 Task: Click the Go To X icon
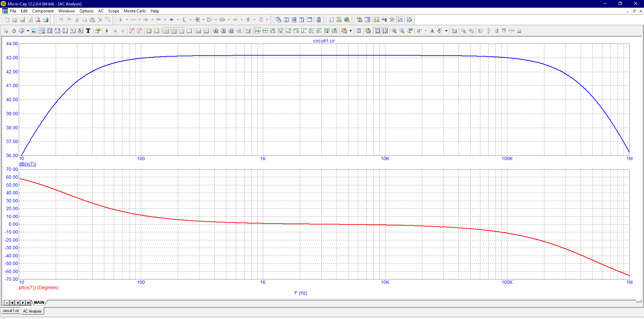point(216,31)
